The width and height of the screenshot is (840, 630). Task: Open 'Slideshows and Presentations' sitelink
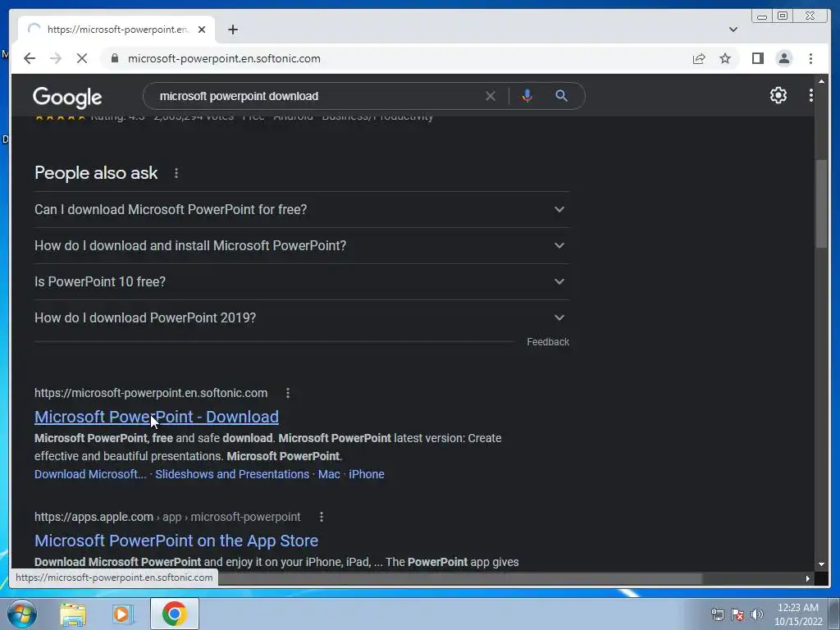[232, 474]
